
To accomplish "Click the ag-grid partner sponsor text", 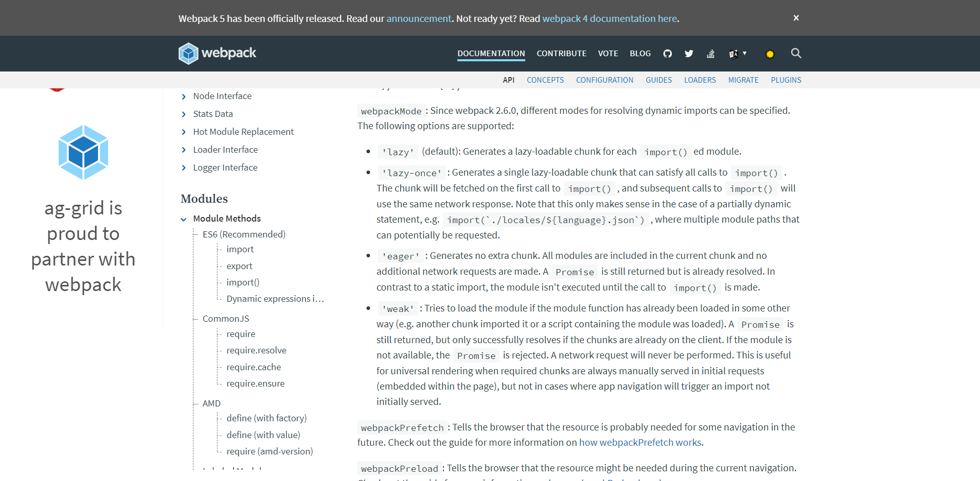I will point(83,246).
